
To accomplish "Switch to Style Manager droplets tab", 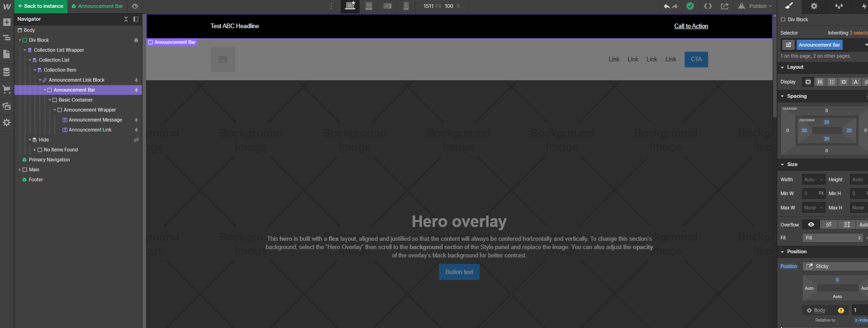I will click(x=839, y=6).
